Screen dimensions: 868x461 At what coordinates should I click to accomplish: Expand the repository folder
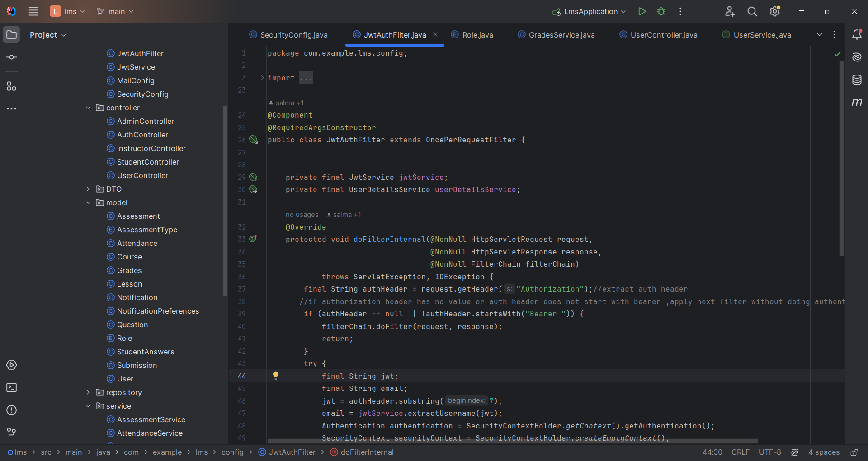tap(88, 392)
